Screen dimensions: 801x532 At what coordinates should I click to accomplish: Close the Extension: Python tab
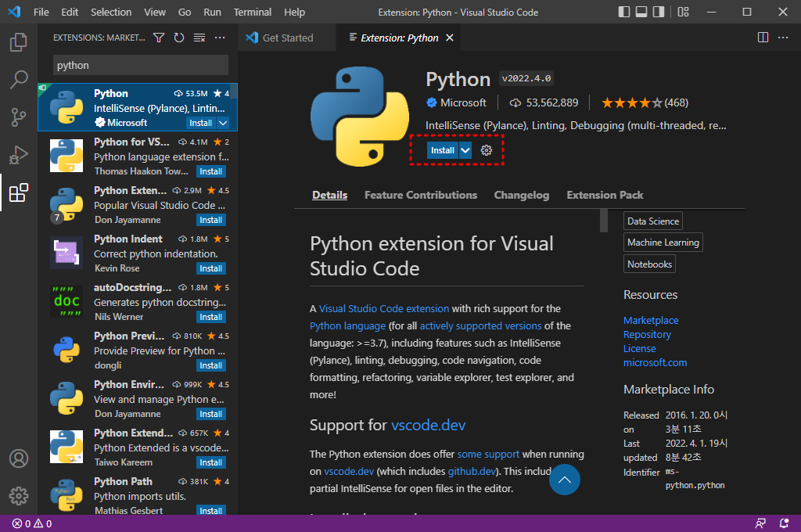click(x=450, y=38)
